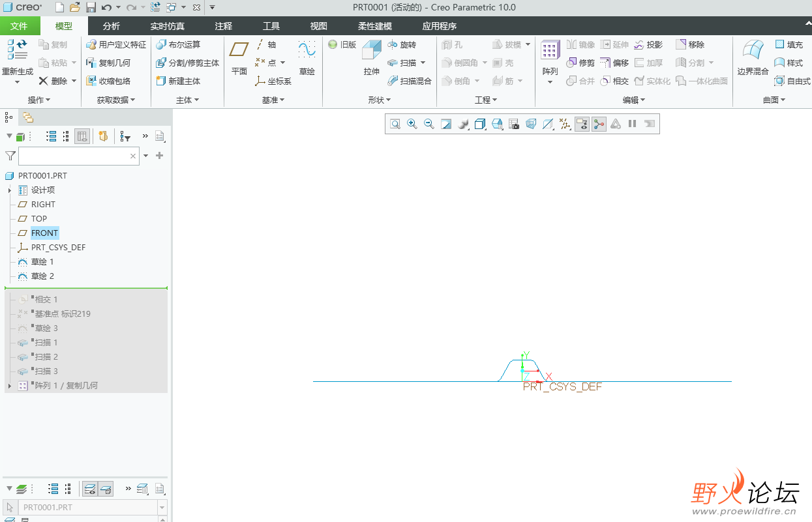The height and width of the screenshot is (522, 812).
Task: Toggle the layer tree display button
Action: [x=90, y=489]
